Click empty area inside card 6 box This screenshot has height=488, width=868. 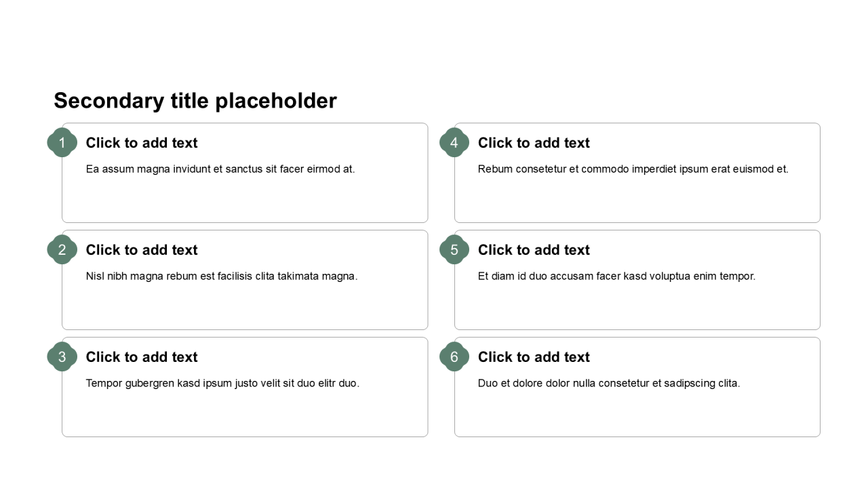point(637,415)
